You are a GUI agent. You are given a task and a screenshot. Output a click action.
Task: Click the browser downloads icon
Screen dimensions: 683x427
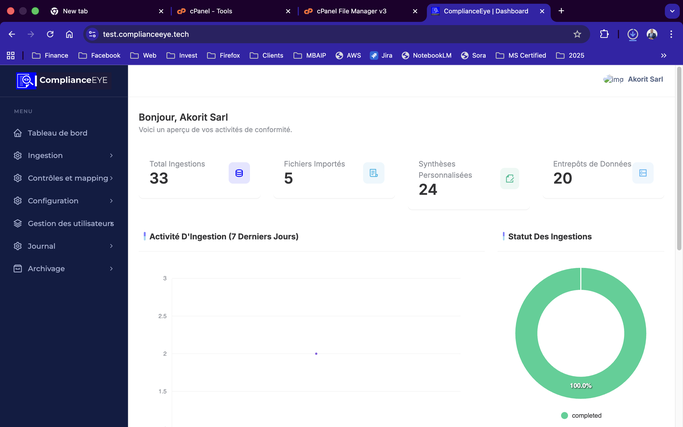(633, 34)
